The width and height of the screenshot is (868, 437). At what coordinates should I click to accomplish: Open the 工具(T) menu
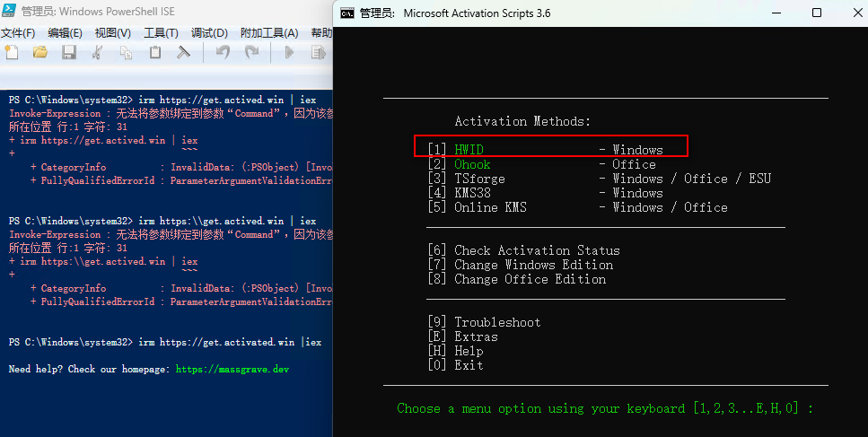(161, 33)
